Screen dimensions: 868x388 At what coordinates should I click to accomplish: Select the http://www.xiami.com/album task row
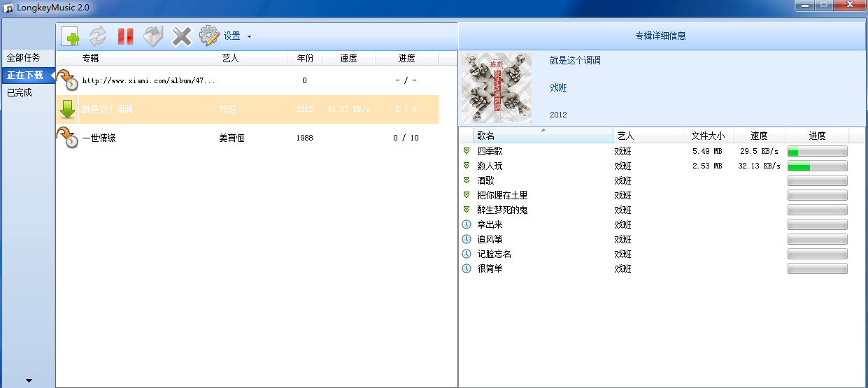247,80
